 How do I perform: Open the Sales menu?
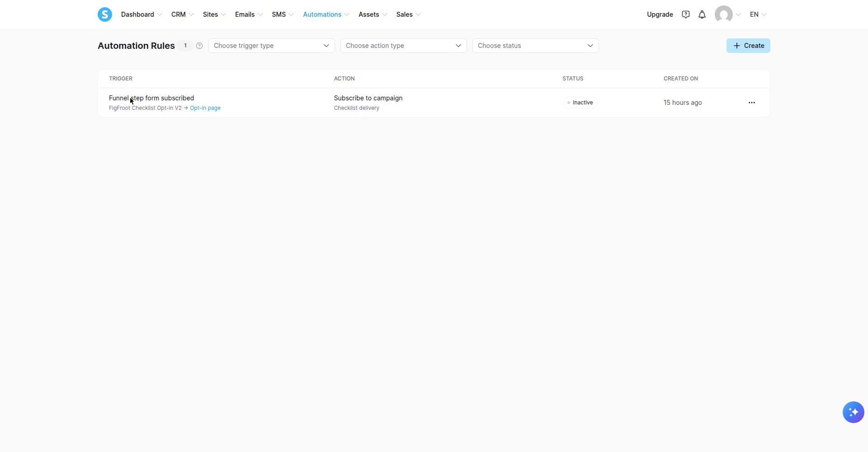click(x=409, y=14)
